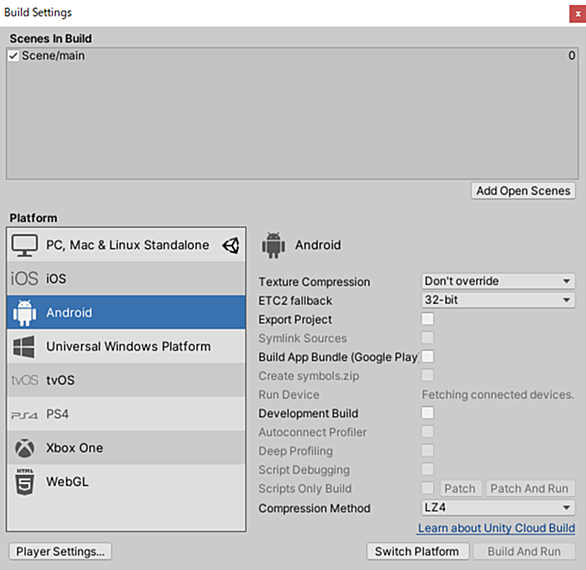Click the Unity logo beside PC standalone
This screenshot has width=586, height=570.
(x=231, y=246)
